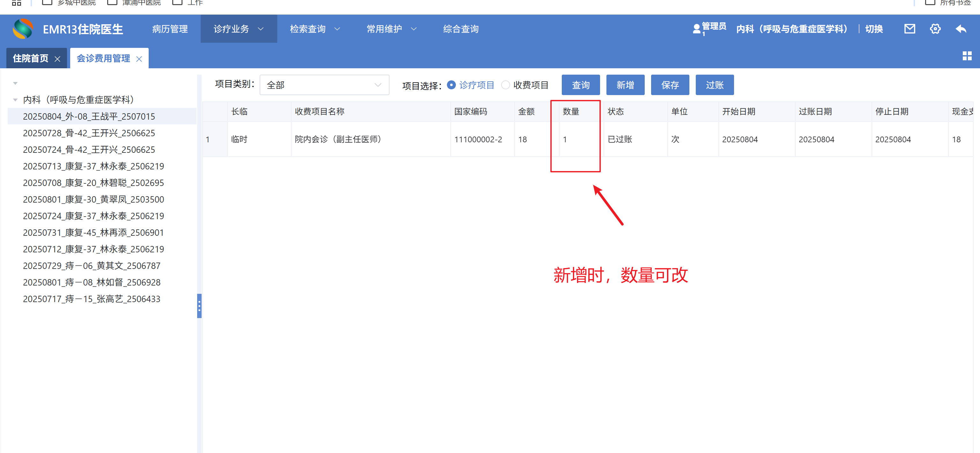Close the 会诊费用管理 tab with its X
The width and height of the screenshot is (980, 453).
[x=139, y=59]
